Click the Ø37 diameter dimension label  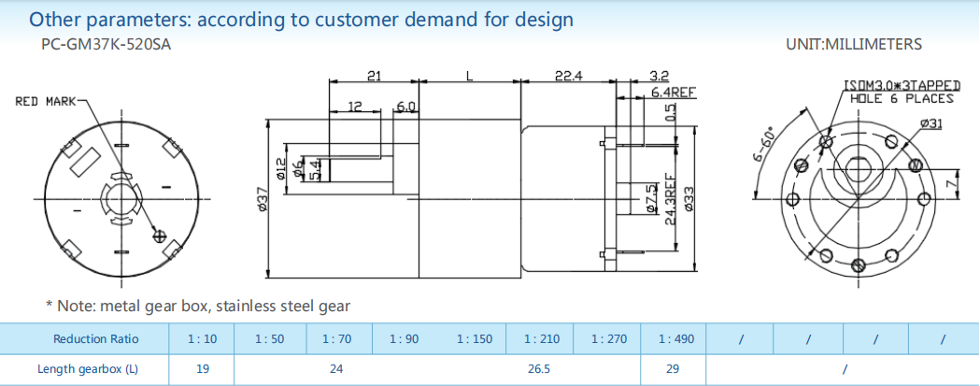pos(263,199)
